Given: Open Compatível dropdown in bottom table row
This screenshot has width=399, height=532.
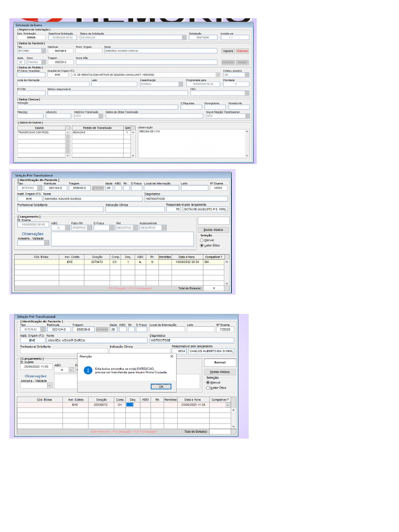Looking at the screenshot, I should 228,405.
